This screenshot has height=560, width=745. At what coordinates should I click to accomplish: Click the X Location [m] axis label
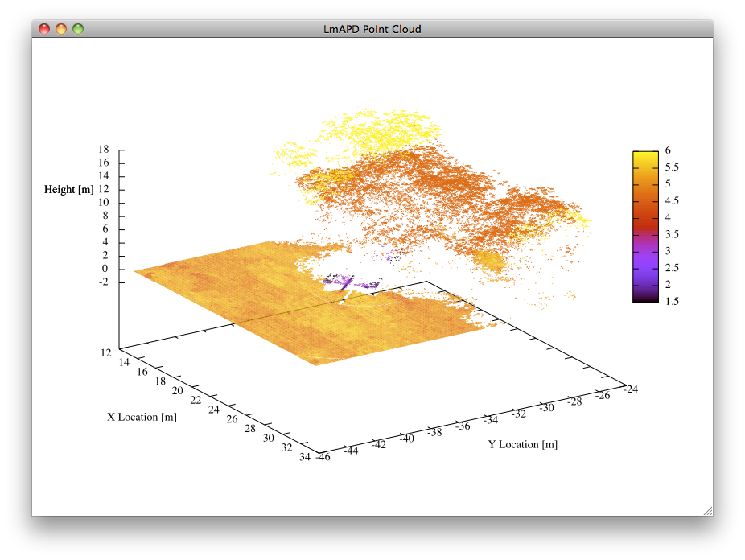coord(143,417)
